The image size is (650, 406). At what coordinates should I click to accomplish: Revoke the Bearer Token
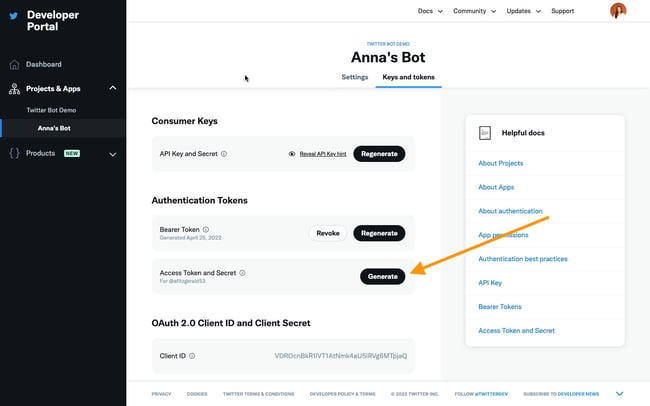click(x=328, y=233)
